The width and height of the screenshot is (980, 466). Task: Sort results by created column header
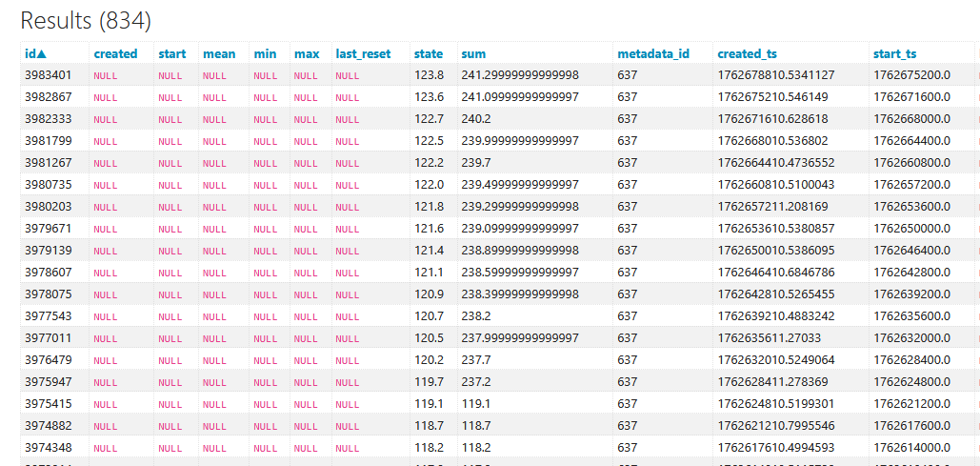coord(115,54)
